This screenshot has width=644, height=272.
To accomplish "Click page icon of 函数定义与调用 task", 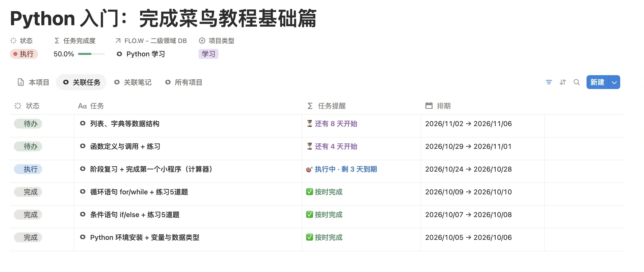I will (x=83, y=146).
